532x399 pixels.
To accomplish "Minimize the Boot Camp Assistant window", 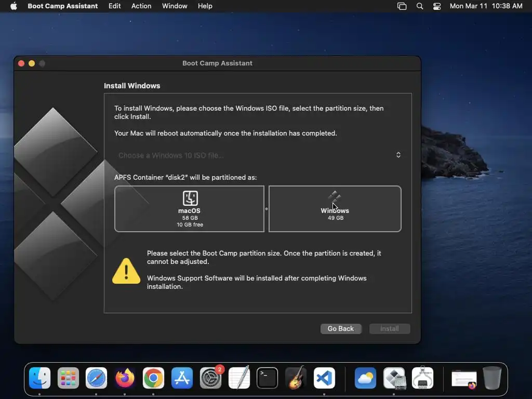I will [x=32, y=63].
